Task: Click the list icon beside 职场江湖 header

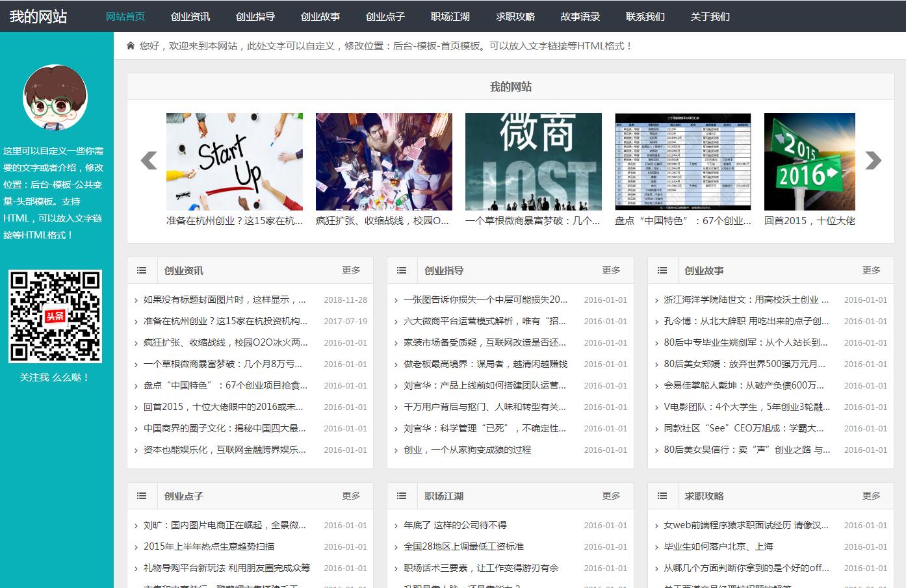Action: [402, 495]
